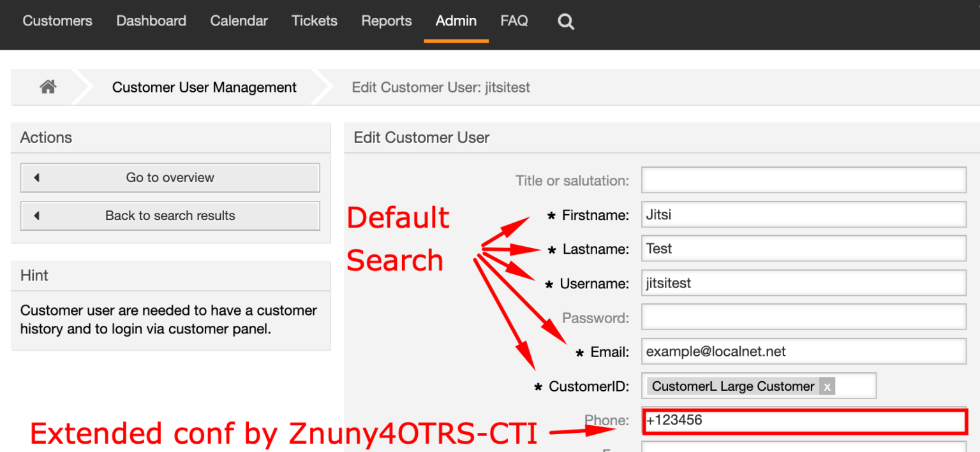Viewport: 980px width, 452px height.
Task: Open the Dashboard menu
Action: tap(151, 20)
